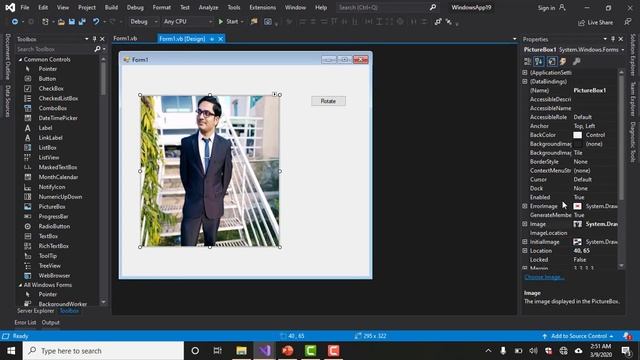Image resolution: width=640 pixels, height=360 pixels.
Task: Click the PictureBox smart tag arrow glyph
Action: pos(275,94)
